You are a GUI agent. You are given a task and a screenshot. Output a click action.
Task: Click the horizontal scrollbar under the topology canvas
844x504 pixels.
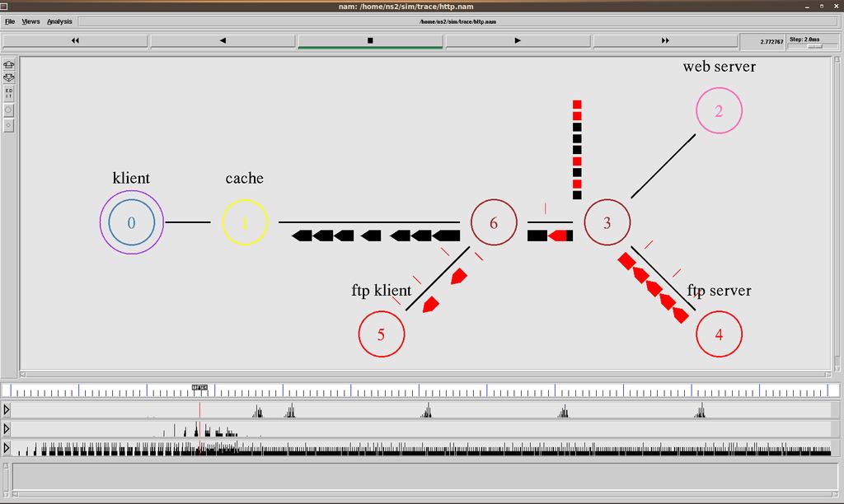pyautogui.click(x=426, y=375)
